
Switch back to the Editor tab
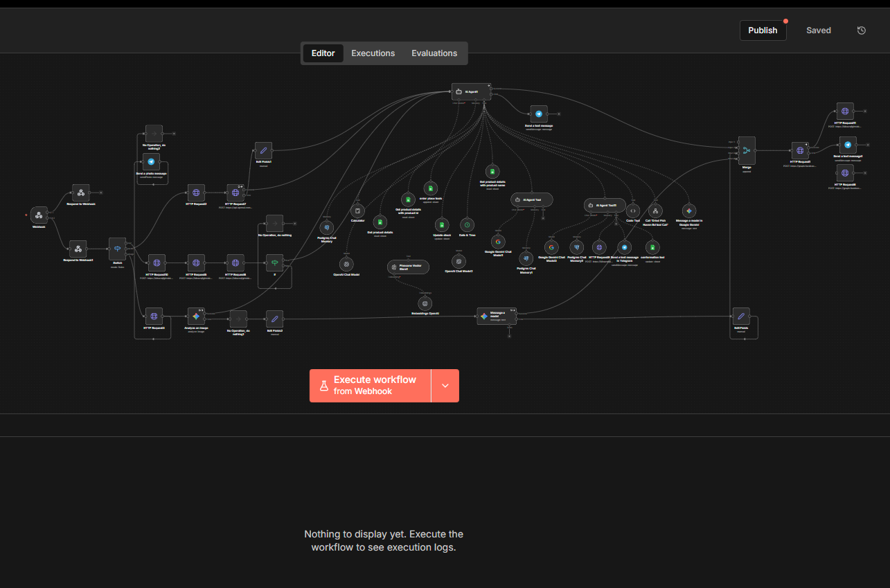(323, 53)
